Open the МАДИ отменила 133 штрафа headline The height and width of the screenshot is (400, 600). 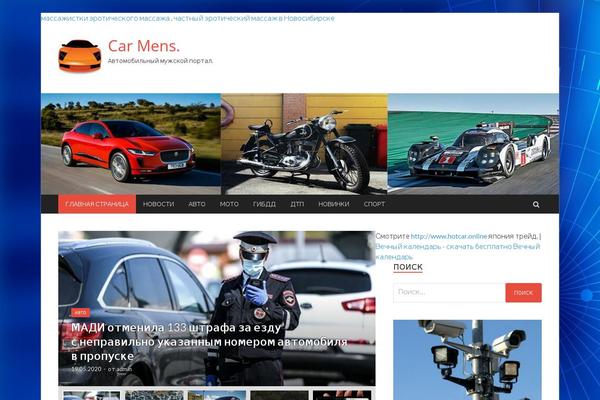[x=209, y=341]
